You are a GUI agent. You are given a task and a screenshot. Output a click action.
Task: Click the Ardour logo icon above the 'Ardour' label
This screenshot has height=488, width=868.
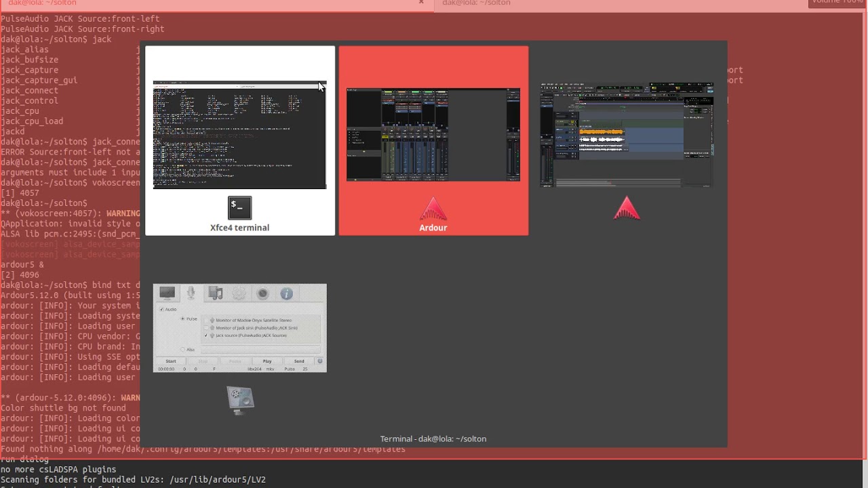point(433,209)
